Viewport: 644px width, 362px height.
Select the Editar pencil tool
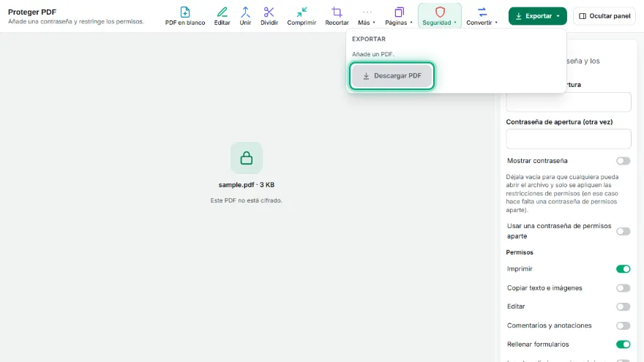(222, 16)
